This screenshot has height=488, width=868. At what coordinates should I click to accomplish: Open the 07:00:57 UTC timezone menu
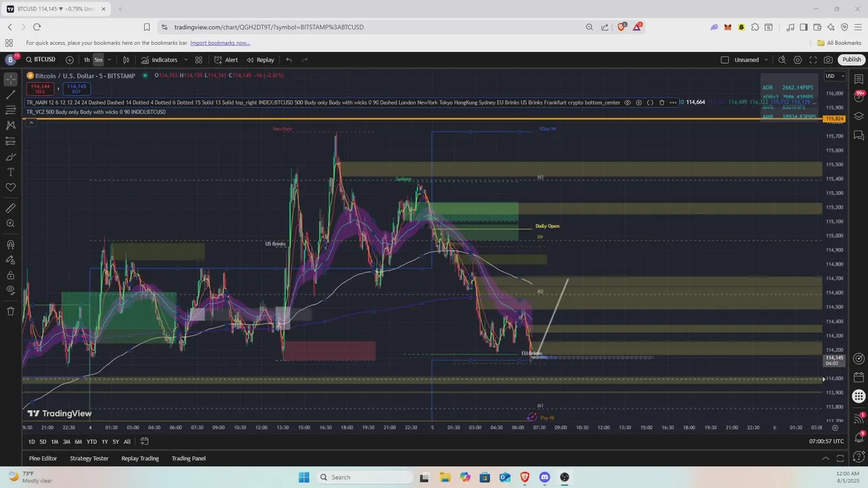point(827,441)
